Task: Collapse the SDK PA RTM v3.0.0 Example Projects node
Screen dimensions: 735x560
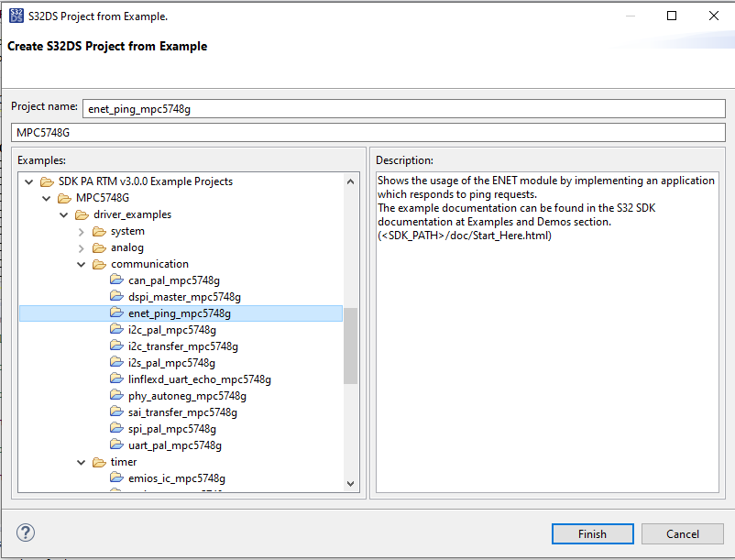Action: (x=29, y=181)
